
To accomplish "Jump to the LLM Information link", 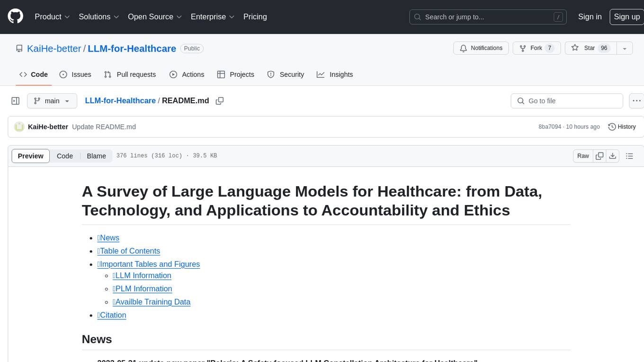I will point(142,276).
